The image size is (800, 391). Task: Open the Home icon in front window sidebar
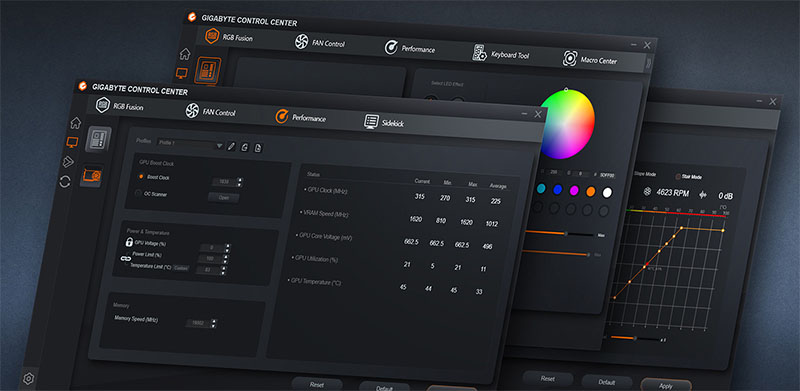[x=76, y=123]
